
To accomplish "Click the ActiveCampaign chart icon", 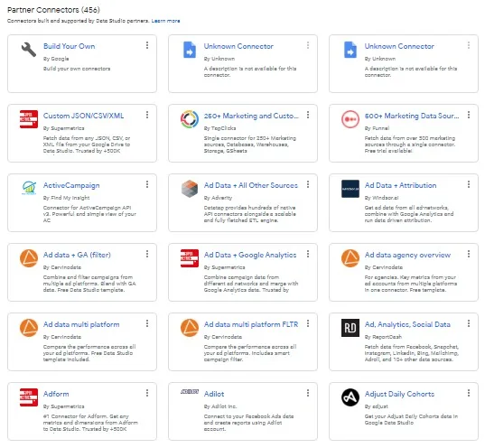I will pyautogui.click(x=29, y=188).
